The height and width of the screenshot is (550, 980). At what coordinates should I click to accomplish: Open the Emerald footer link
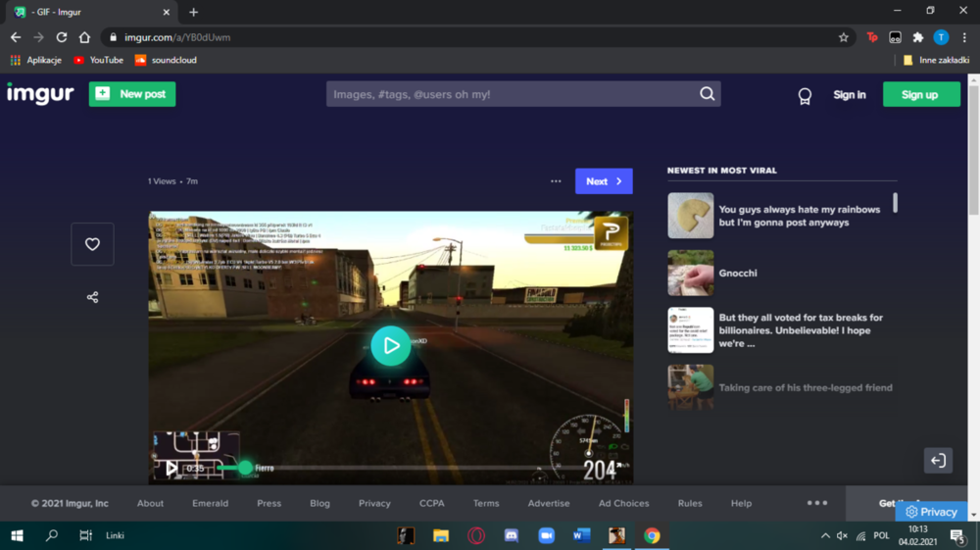[210, 503]
